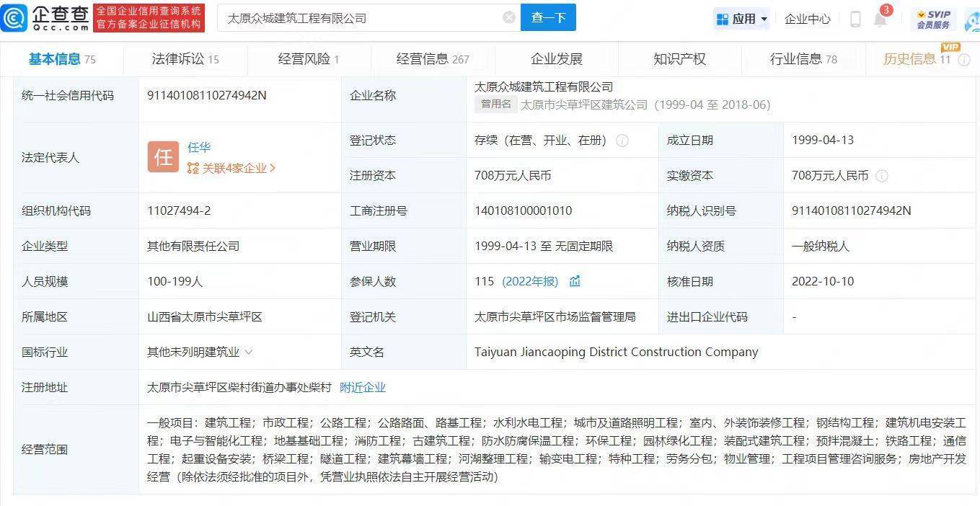Image resolution: width=980 pixels, height=506 pixels.
Task: Open legal representative 任华 link
Action: (199, 147)
